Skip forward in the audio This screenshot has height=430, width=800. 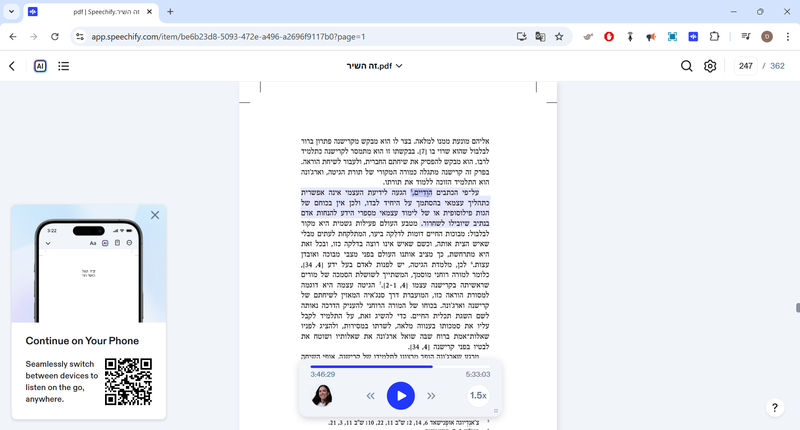click(x=431, y=396)
